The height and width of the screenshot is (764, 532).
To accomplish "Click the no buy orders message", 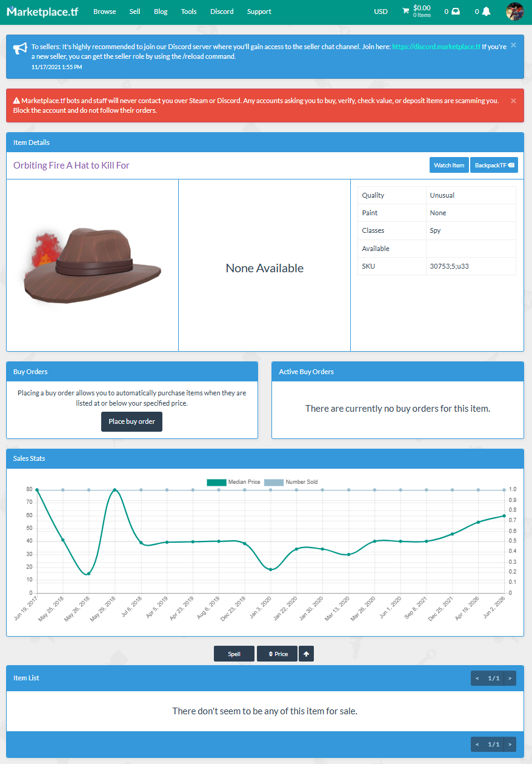I will [397, 409].
